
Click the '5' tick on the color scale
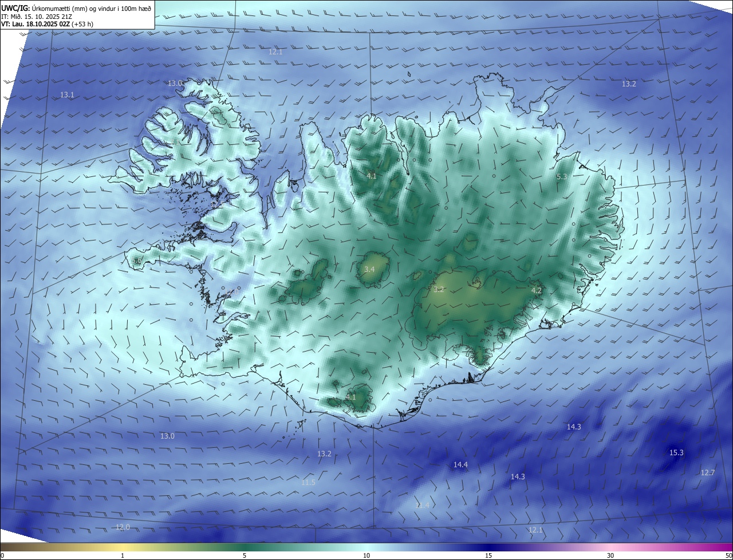coord(245,555)
